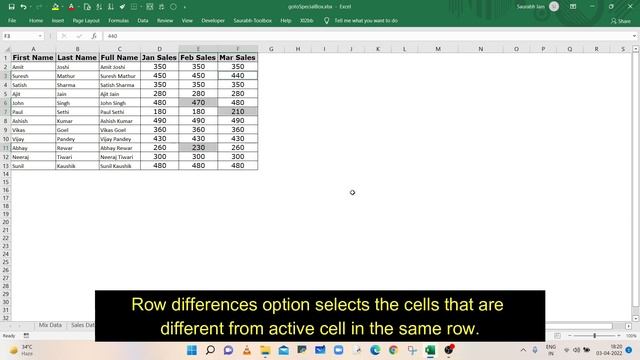Open Saurabh Jain account avatar

554,7
